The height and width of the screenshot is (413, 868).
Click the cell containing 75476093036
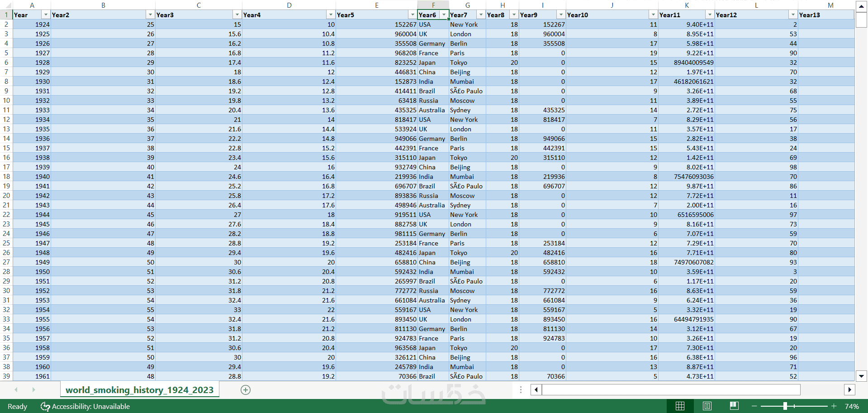coord(687,177)
